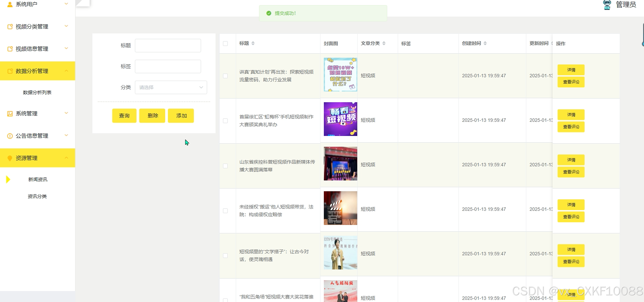Viewport: 644px width, 302px height.
Task: Check the row for 讲真"真知计划"再出发
Action: 225,76
